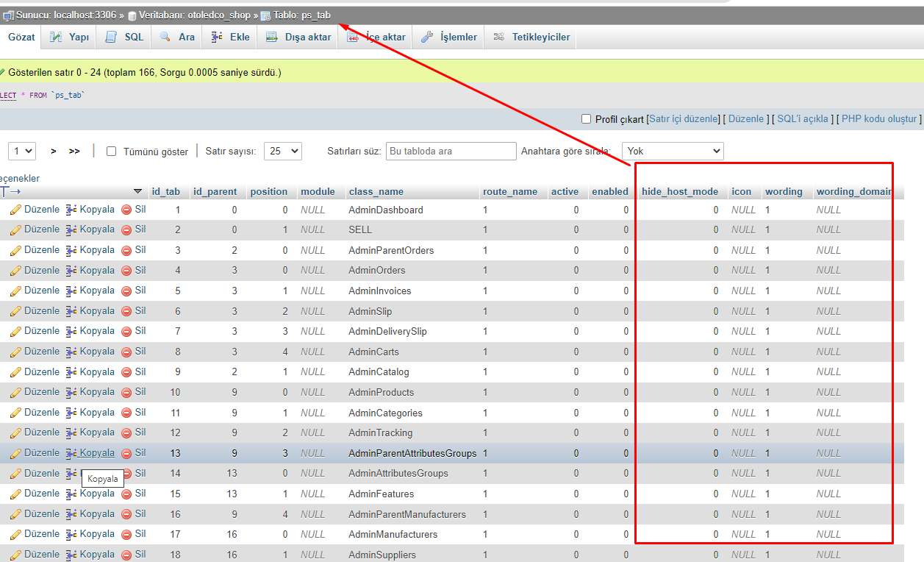Click the seçenekler options link
924x562 pixels.
20,178
